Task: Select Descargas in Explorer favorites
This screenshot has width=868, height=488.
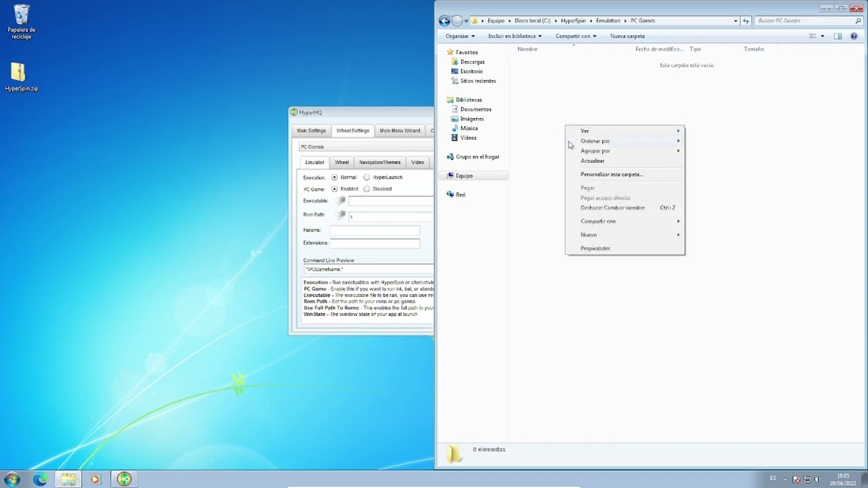Action: point(472,62)
